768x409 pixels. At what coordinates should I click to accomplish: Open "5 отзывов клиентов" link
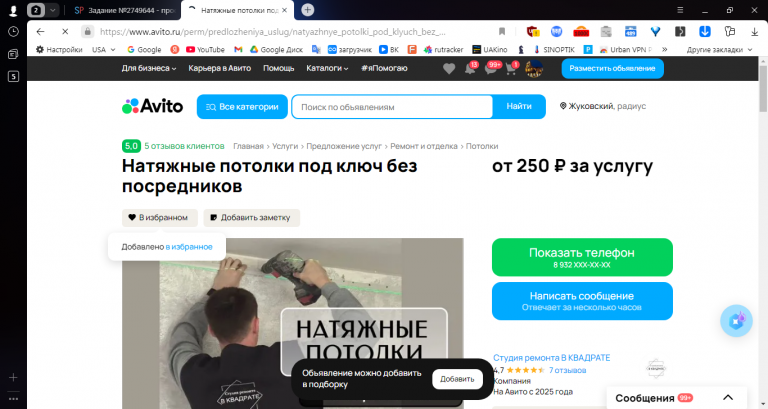184,146
